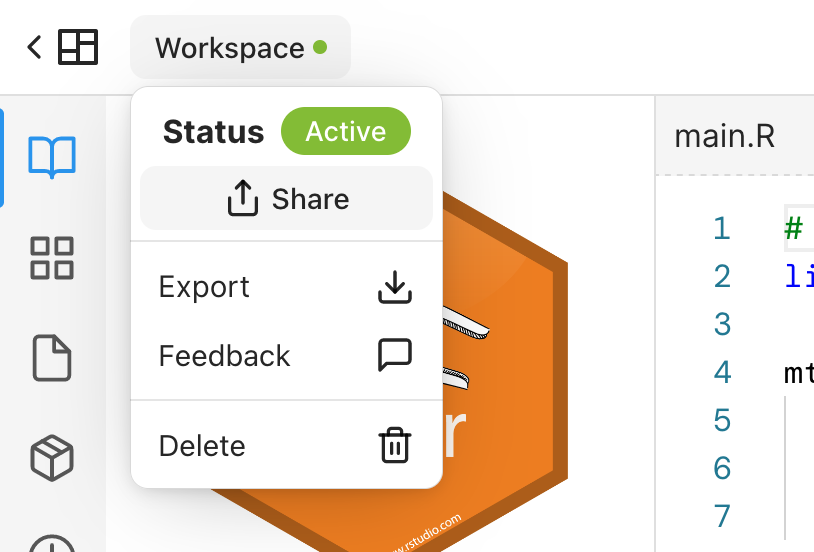Open the layout grid icon
The height and width of the screenshot is (552, 814).
pyautogui.click(x=78, y=47)
